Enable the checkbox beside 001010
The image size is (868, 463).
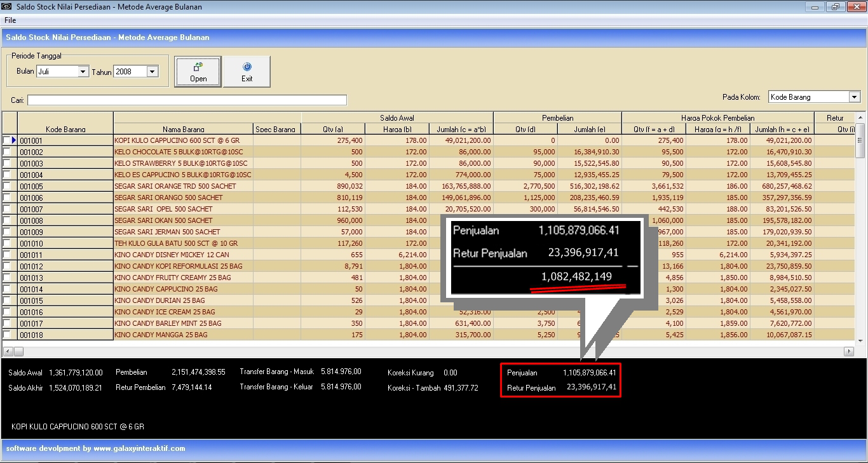(8, 243)
